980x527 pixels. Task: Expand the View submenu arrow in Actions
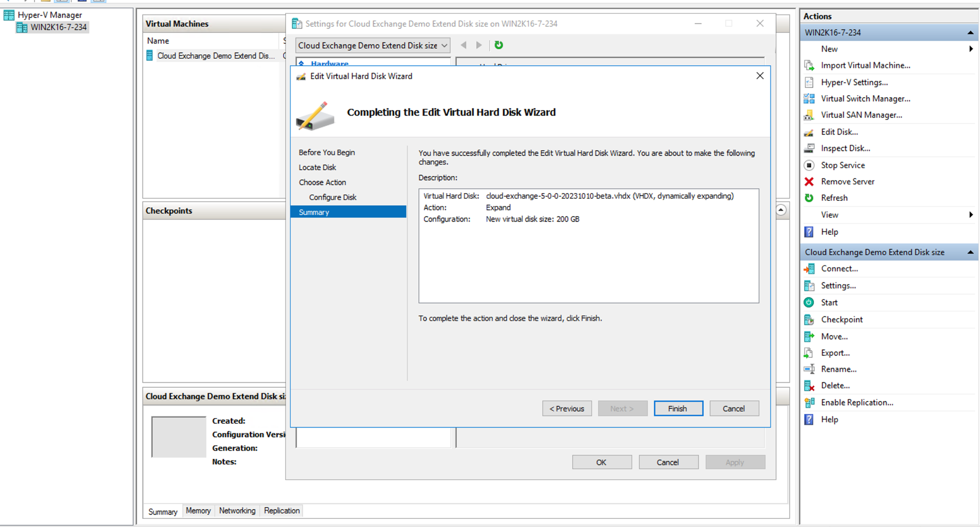(x=971, y=215)
